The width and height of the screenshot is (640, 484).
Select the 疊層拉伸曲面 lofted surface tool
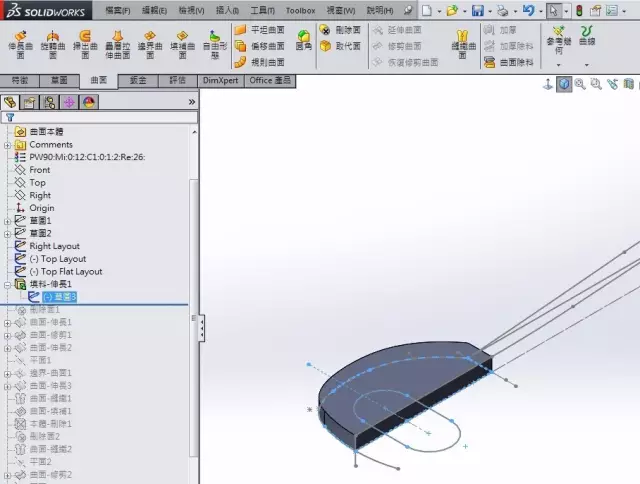pos(118,44)
